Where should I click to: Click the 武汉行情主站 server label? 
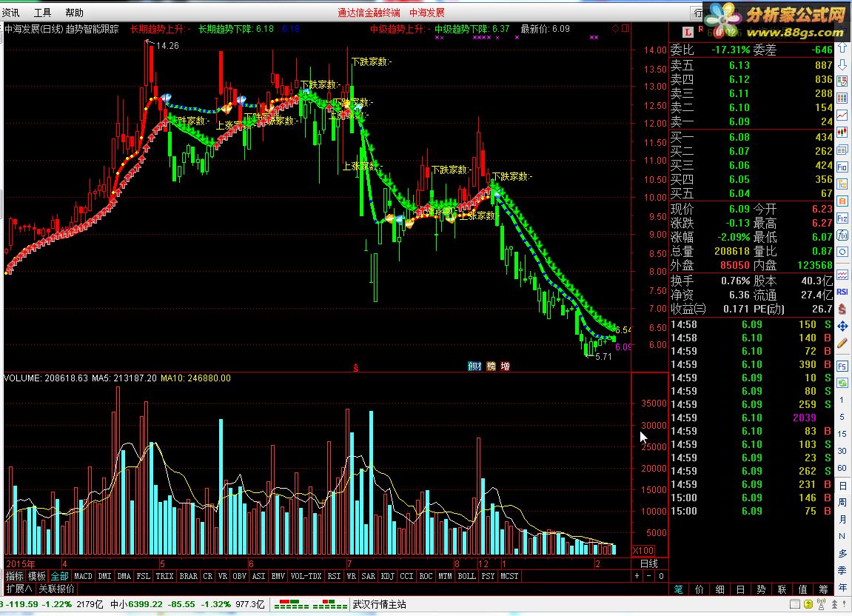pos(379,604)
